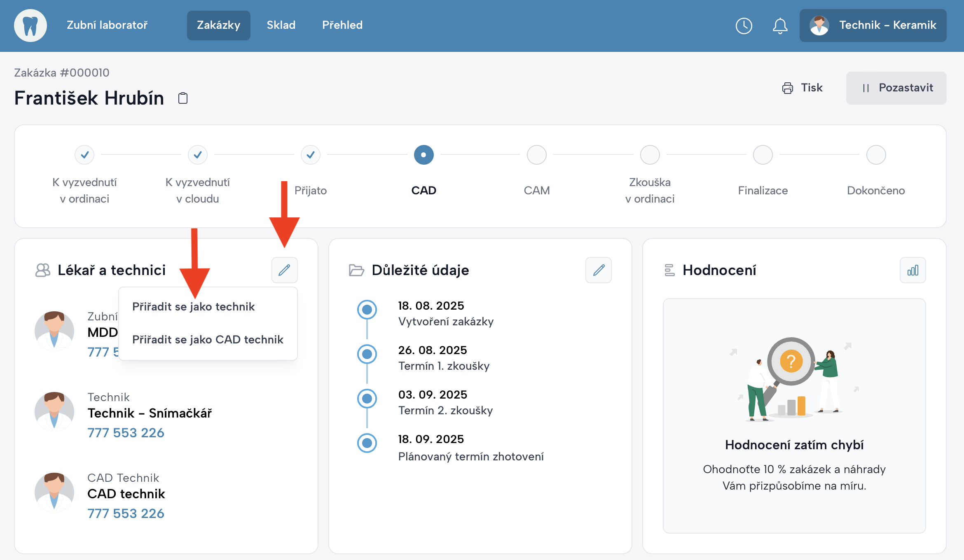This screenshot has height=560, width=964.
Task: Choose Přiřadit se jako CAD technik
Action: [208, 340]
